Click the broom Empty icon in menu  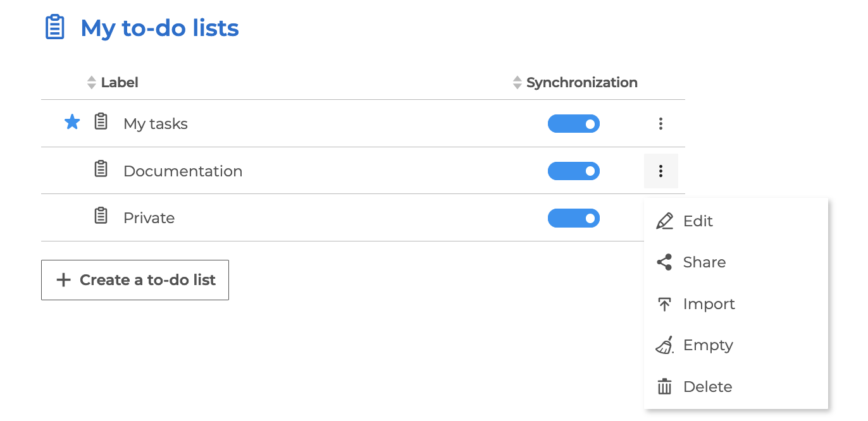[x=664, y=345]
